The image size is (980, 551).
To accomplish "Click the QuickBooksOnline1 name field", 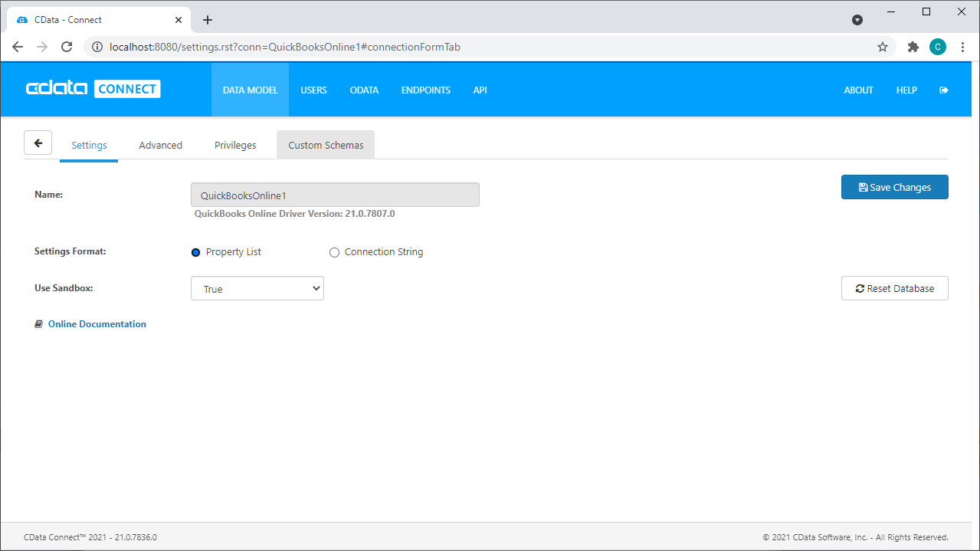I will pos(335,195).
